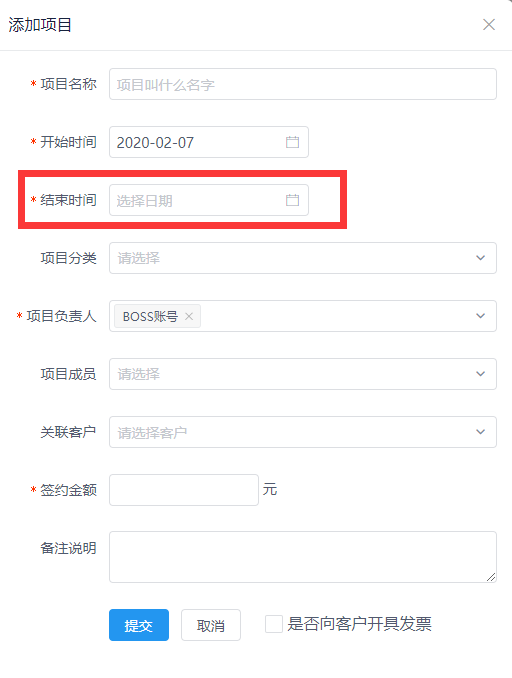The width and height of the screenshot is (512, 678).
Task: Select the 项目成员 请选择 box
Action: click(x=303, y=374)
